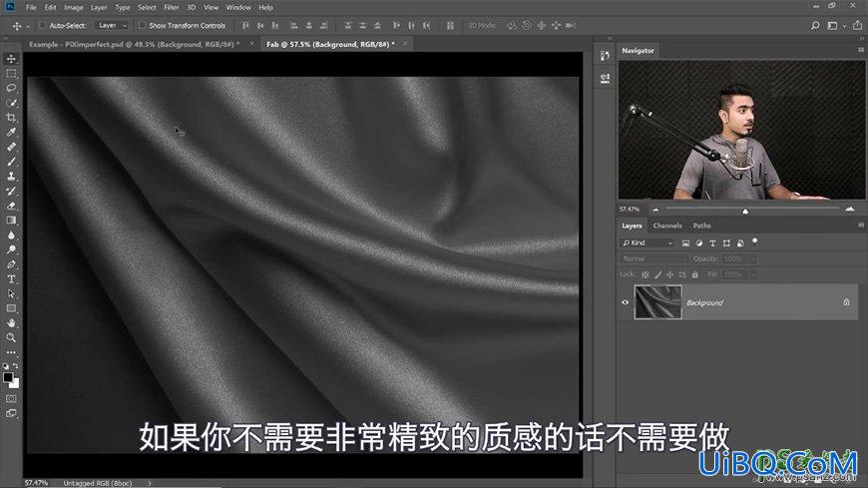The image size is (868, 488).
Task: Select the Path Selection tool
Action: click(11, 293)
